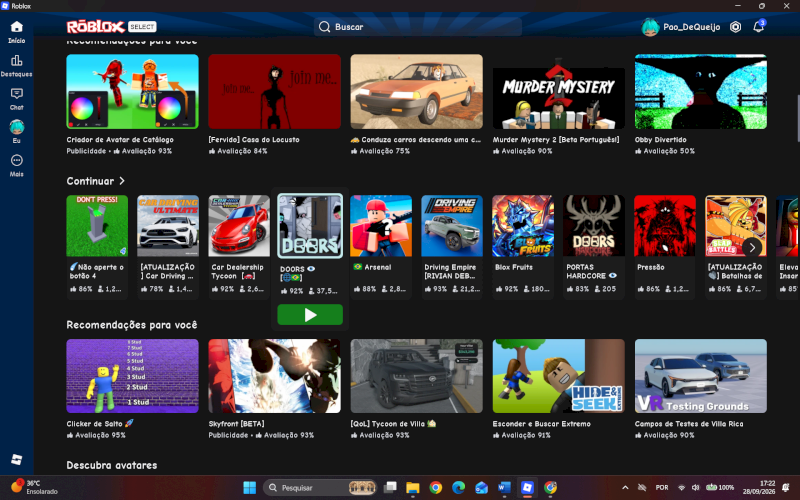Open the notifications bell
Viewport: 800px width, 500px height.
click(x=759, y=27)
